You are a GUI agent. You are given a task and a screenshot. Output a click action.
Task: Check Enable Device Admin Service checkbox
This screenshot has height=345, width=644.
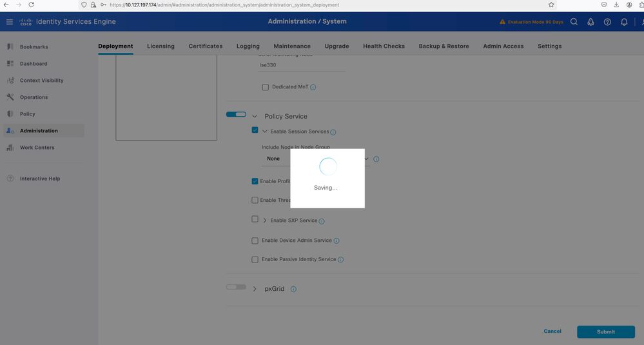[255, 241]
